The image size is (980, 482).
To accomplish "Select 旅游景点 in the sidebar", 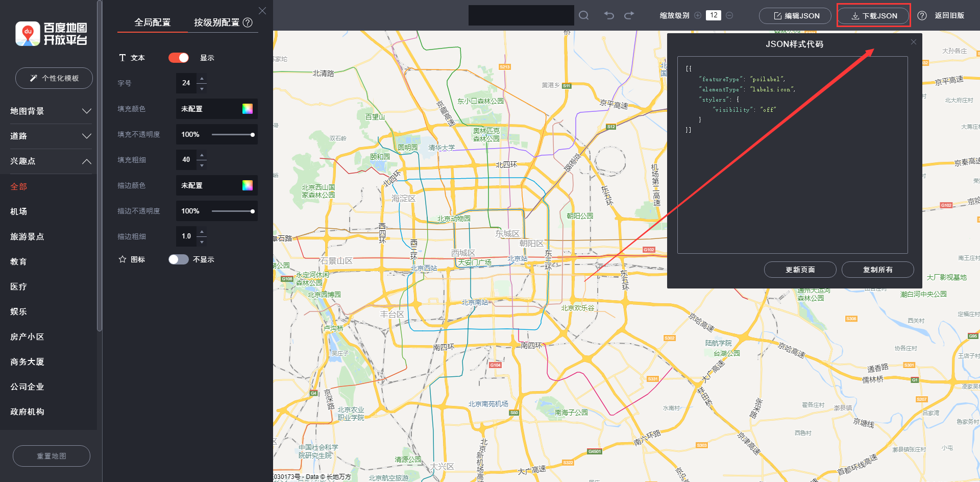I will click(x=27, y=236).
